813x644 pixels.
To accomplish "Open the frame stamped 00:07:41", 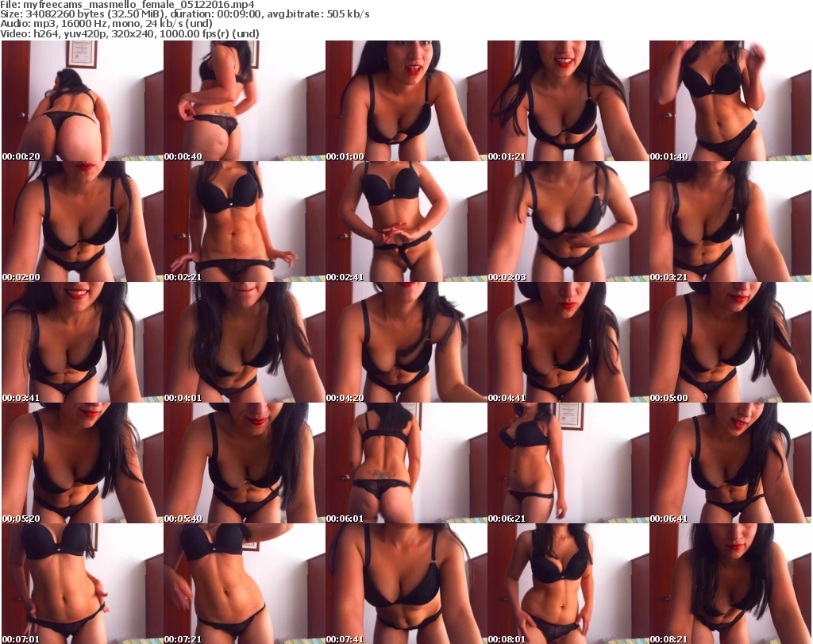I will tap(406, 584).
